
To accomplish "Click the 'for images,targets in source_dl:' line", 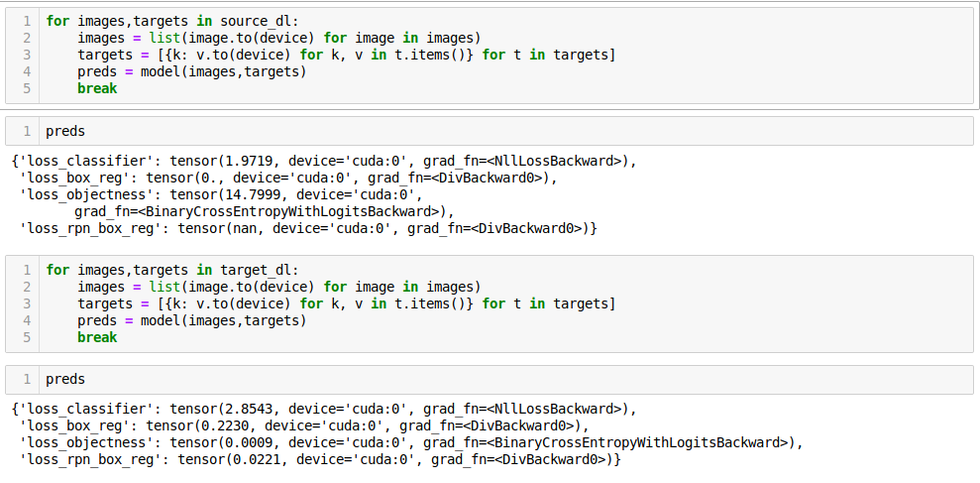I will (x=173, y=21).
